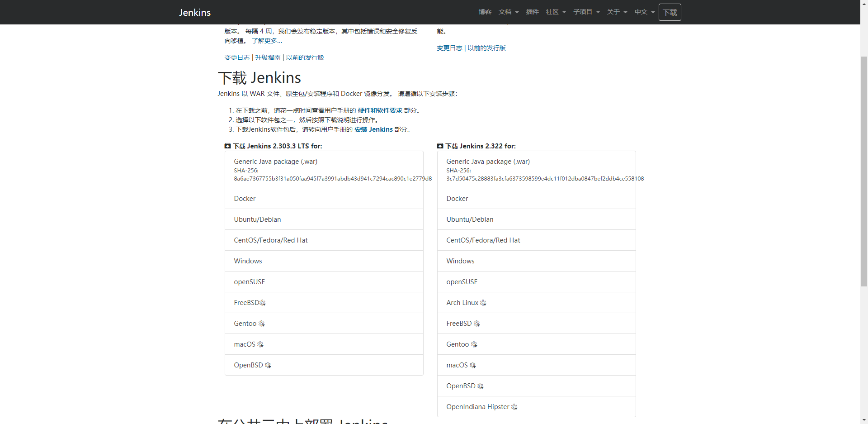Open the 社区 dropdown in the navbar

point(555,12)
